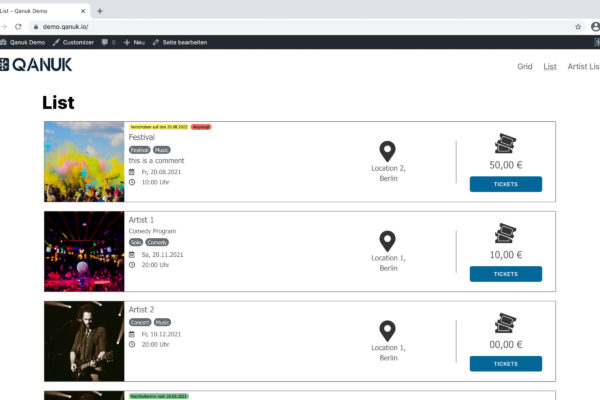Click the calendar icon beside Fr, 10.12.2021
The height and width of the screenshot is (400, 600).
pyautogui.click(x=132, y=334)
